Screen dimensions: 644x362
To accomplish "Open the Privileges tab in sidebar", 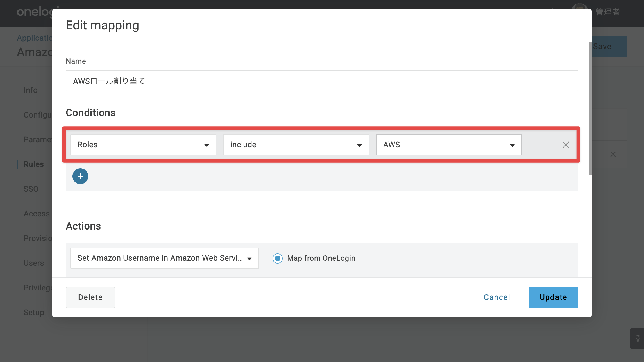I will coord(38,288).
